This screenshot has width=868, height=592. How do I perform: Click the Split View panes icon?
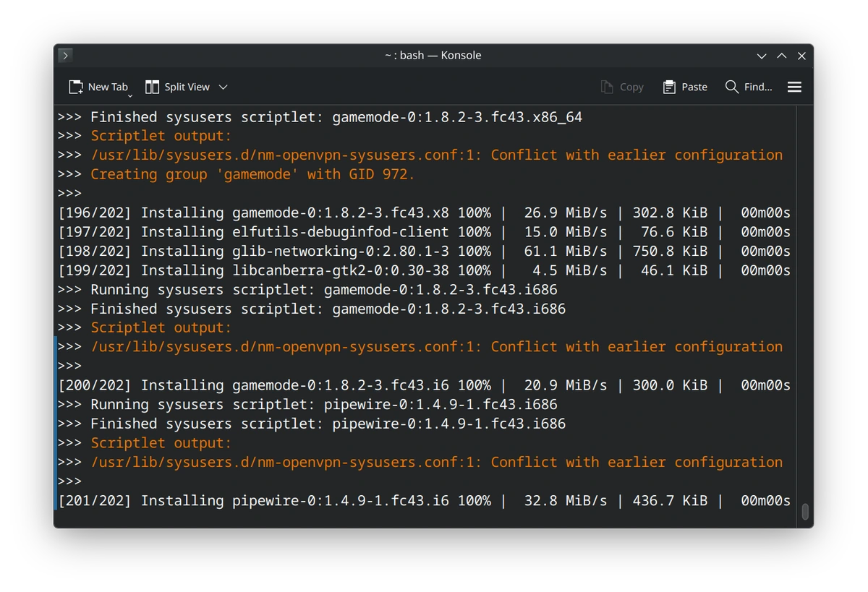pyautogui.click(x=152, y=87)
